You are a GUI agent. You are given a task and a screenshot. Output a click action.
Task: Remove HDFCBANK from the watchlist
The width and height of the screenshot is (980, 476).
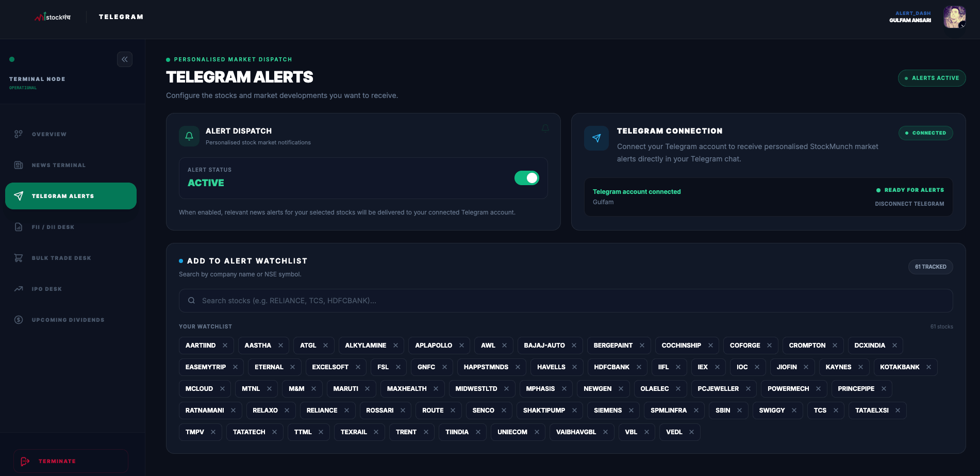[639, 367]
